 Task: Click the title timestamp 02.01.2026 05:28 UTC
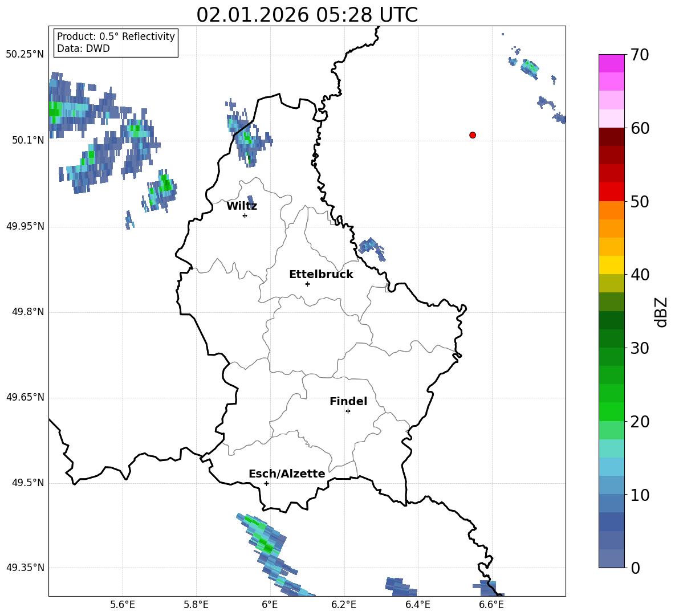(307, 15)
